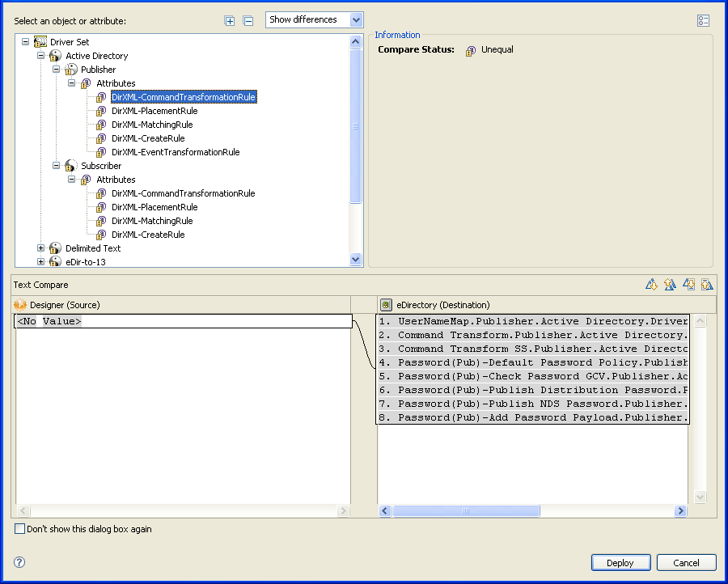Collapse the Subscriber node
The width and height of the screenshot is (728, 584).
pos(56,165)
